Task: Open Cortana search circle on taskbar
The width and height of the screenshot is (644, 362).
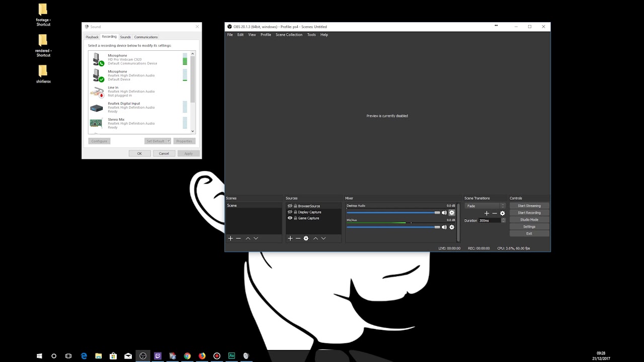Action: [54, 356]
